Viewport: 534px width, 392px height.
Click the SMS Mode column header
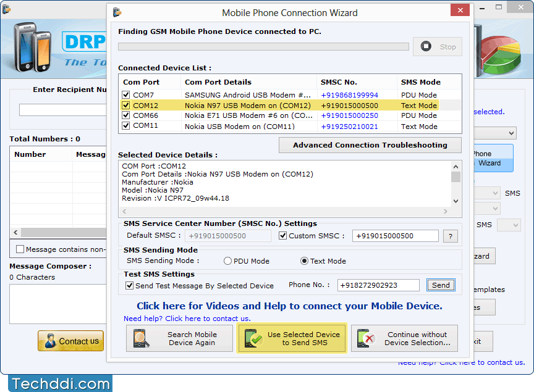coord(421,82)
